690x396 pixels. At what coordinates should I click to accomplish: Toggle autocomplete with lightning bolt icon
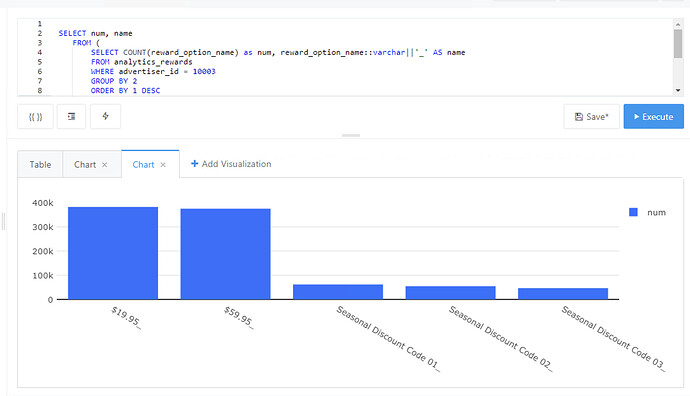106,117
